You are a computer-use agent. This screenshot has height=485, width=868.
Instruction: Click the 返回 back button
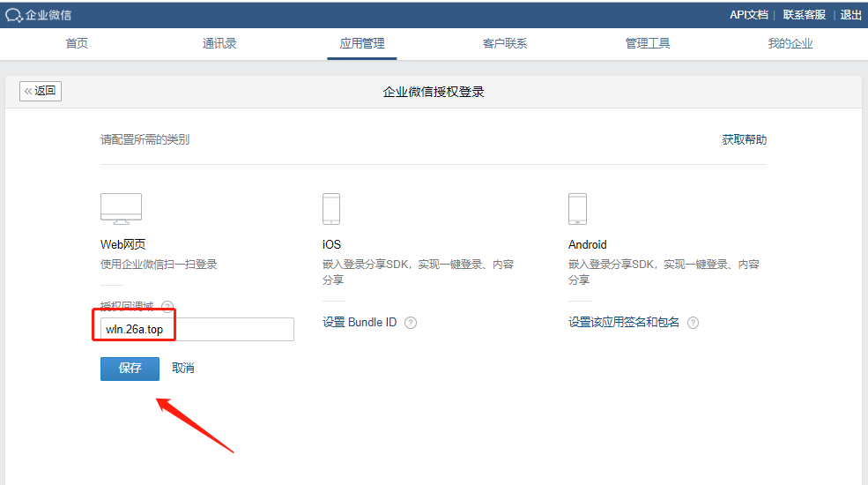point(41,91)
